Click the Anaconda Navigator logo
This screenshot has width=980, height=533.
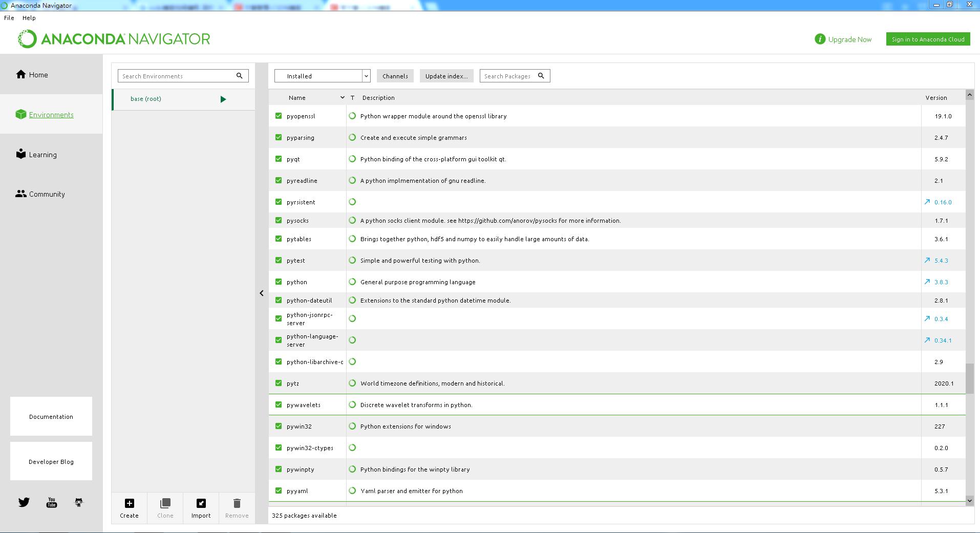(x=114, y=39)
